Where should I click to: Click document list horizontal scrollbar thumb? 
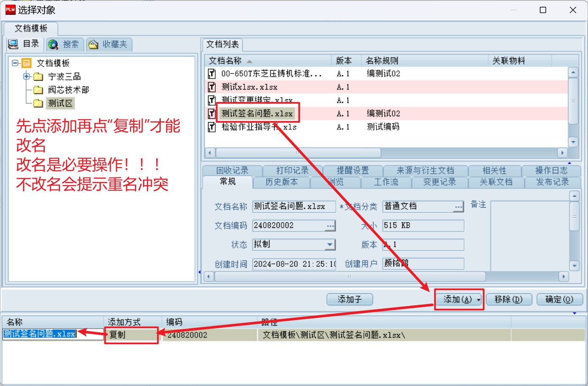[298, 152]
